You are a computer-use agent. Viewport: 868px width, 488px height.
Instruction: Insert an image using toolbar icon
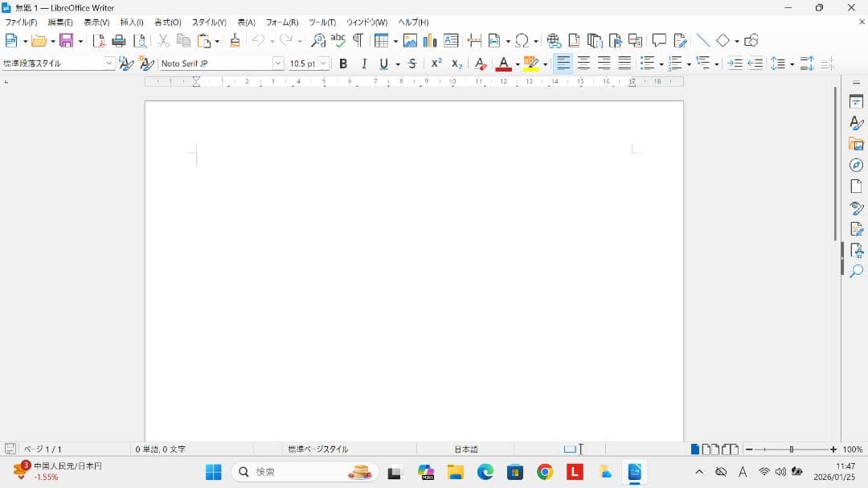point(410,41)
